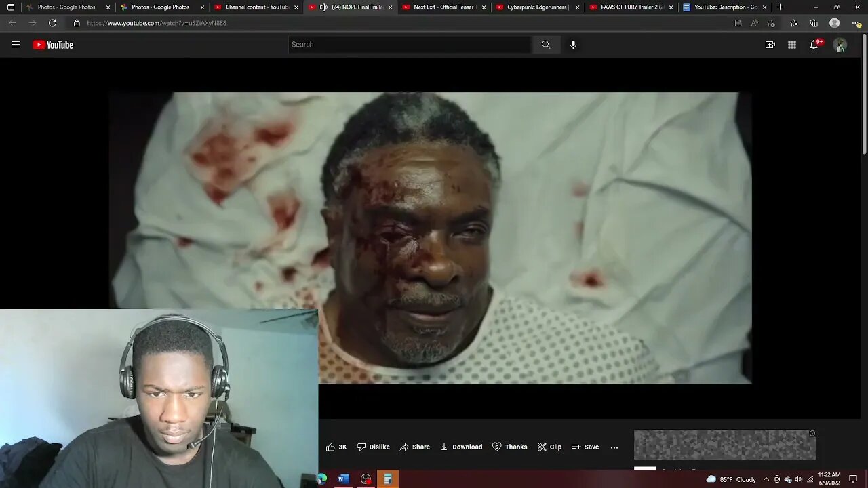868x488 pixels.
Task: Close the NOPE Final Trailer tab
Action: (390, 7)
